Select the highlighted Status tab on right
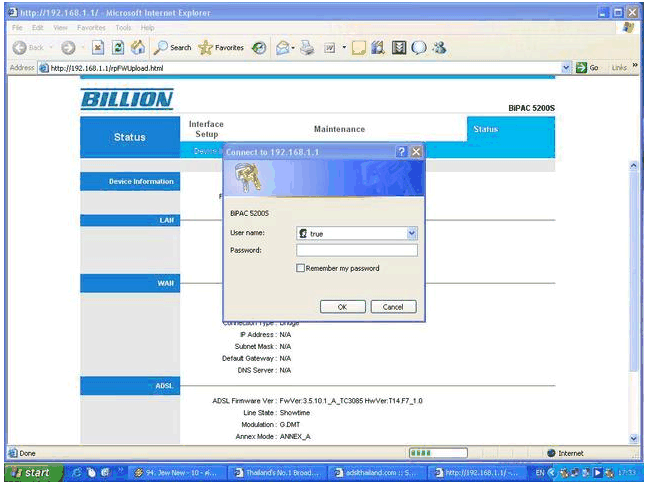649x486 pixels. coord(486,129)
